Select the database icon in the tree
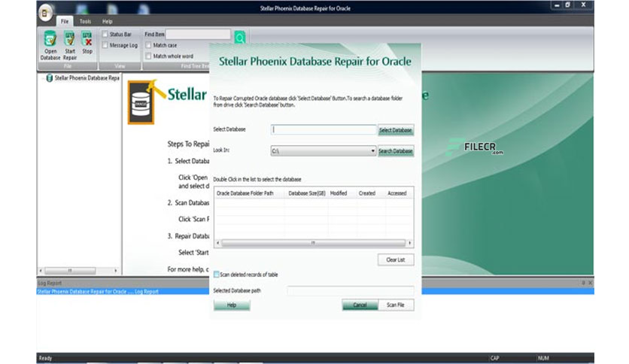 pos(50,77)
